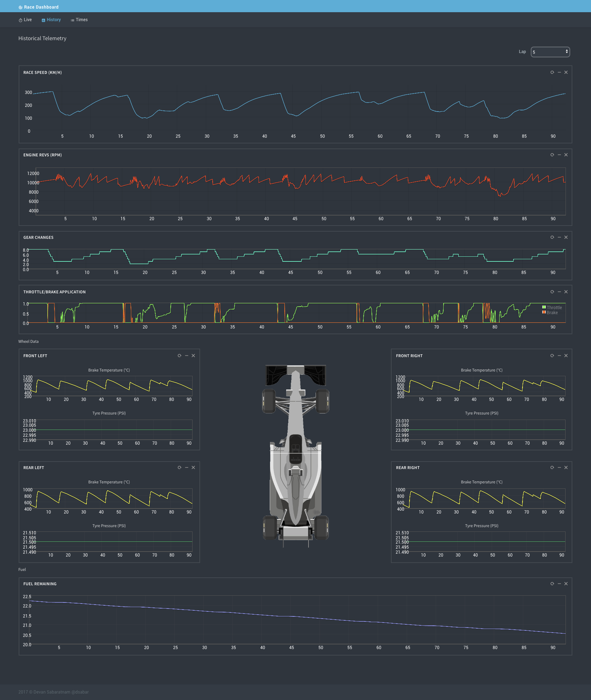Close the Engine Revs panel
Viewport: 591px width, 700px height.
coord(566,155)
